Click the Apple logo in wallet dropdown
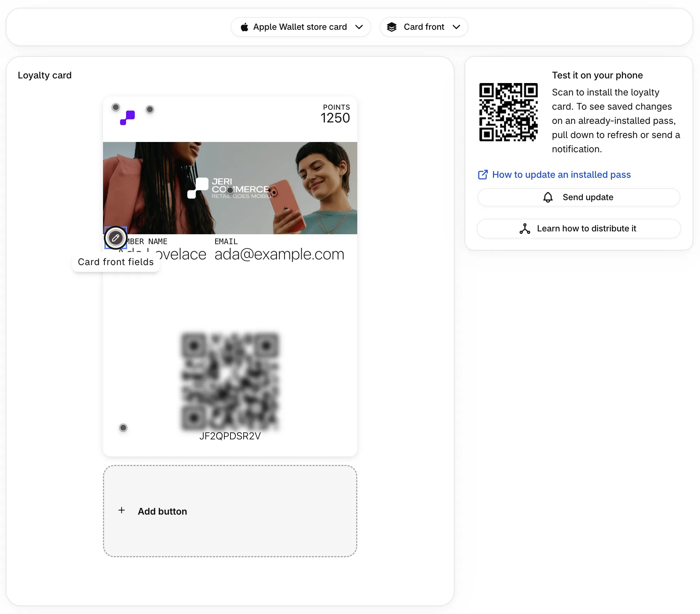The height and width of the screenshot is (614, 700). [x=244, y=27]
